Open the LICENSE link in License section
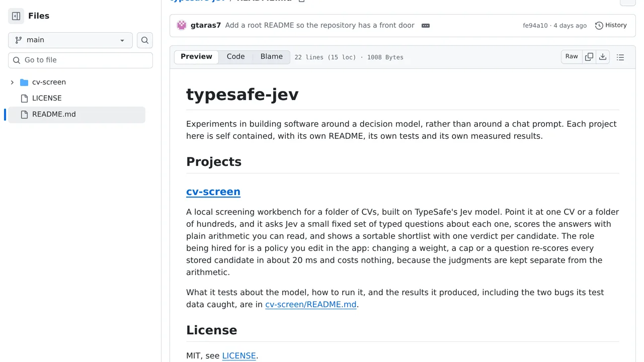The image size is (644, 362). (x=239, y=356)
